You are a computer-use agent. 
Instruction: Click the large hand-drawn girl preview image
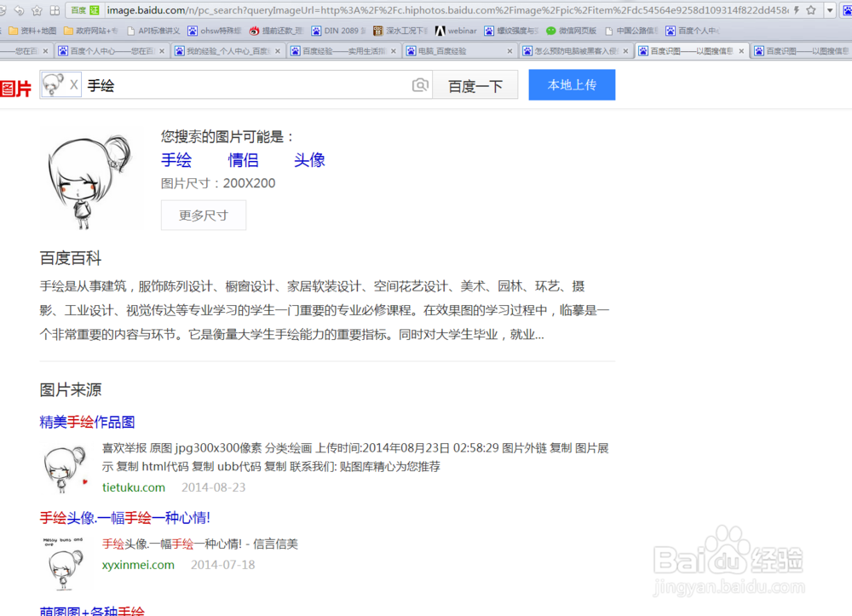pyautogui.click(x=89, y=182)
